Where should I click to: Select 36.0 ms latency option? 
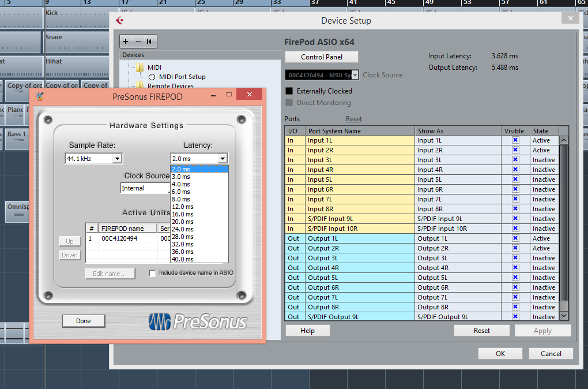199,252
